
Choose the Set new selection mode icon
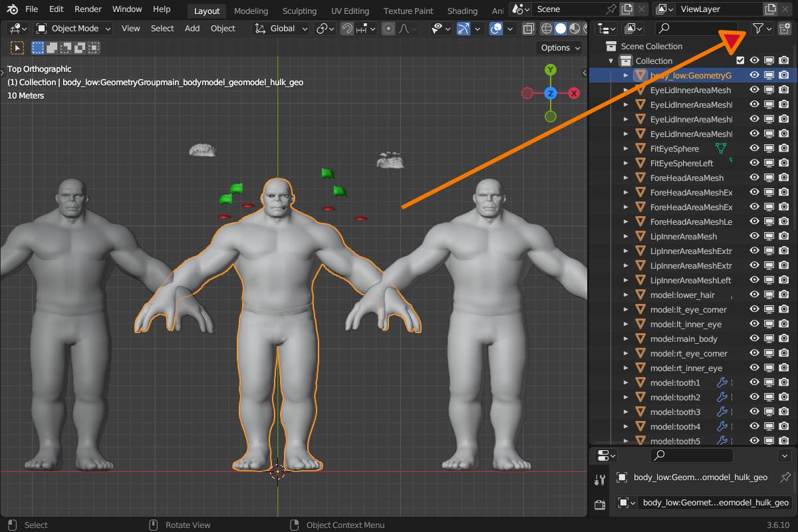[38, 48]
